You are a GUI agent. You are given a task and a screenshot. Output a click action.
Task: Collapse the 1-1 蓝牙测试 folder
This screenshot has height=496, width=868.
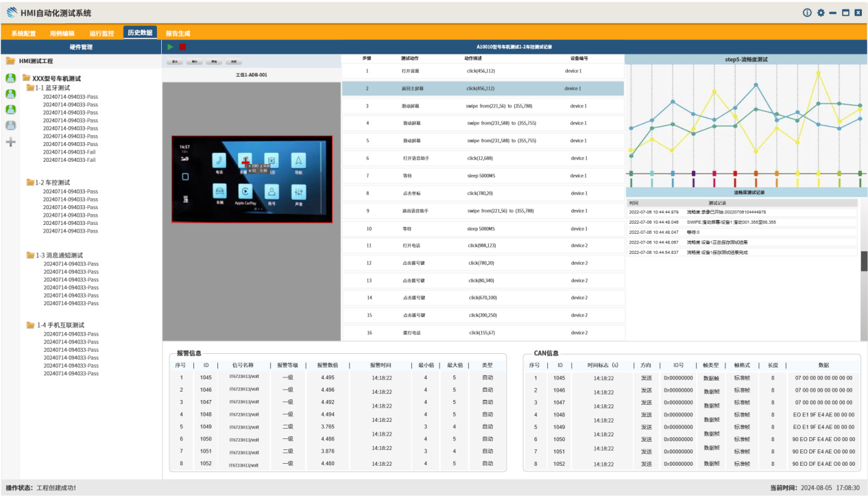(x=30, y=88)
